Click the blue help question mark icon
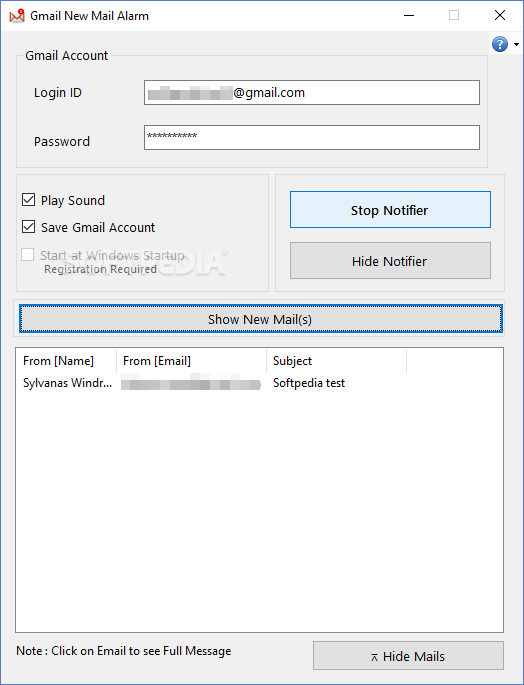524x685 pixels. 500,44
